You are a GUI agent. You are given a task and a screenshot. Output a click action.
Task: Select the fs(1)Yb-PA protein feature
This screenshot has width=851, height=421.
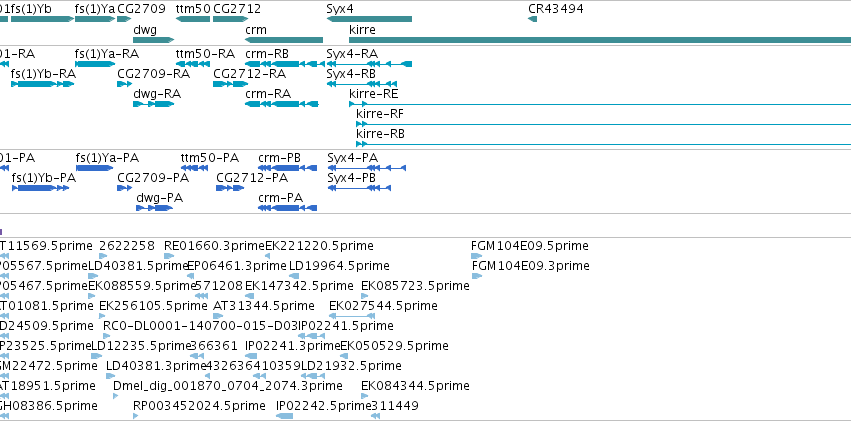41,188
